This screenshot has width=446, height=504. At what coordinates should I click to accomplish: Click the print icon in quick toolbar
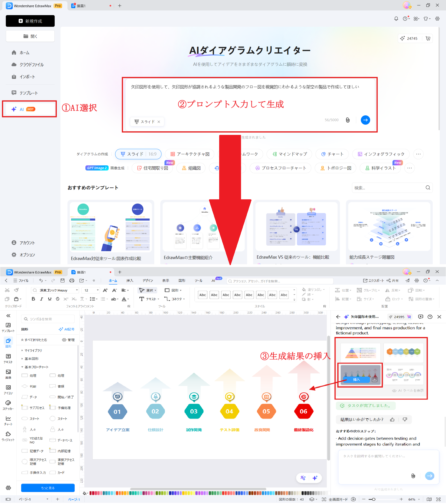[x=72, y=280]
